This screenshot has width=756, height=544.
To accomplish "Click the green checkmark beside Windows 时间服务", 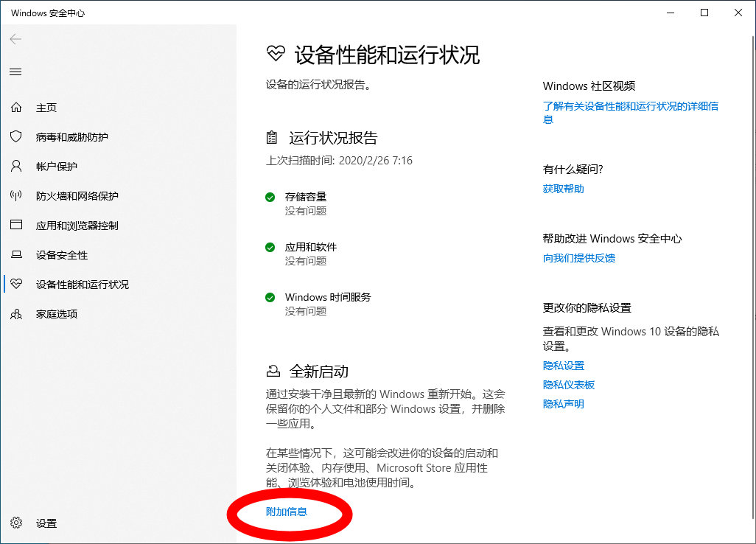I will pyautogui.click(x=270, y=297).
